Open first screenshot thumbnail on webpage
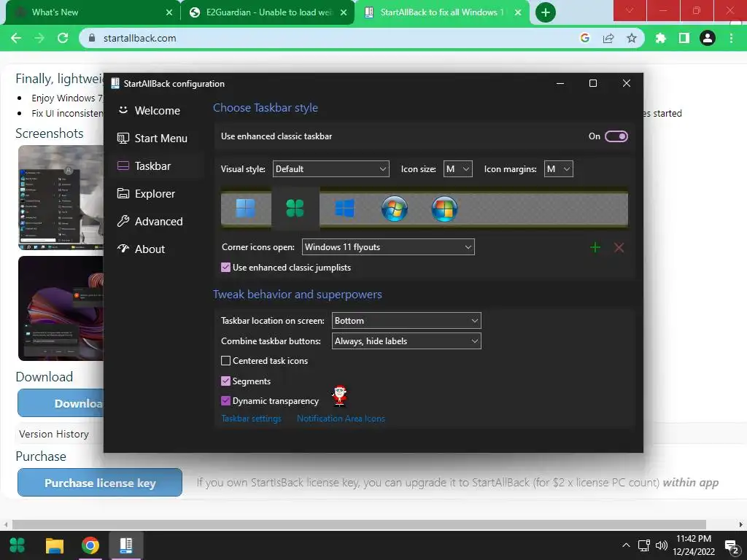 pyautogui.click(x=61, y=198)
